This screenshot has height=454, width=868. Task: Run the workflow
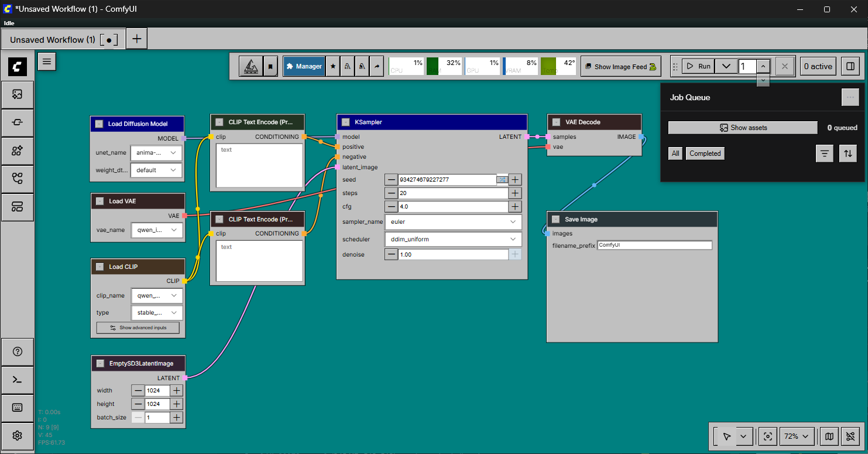click(x=698, y=66)
